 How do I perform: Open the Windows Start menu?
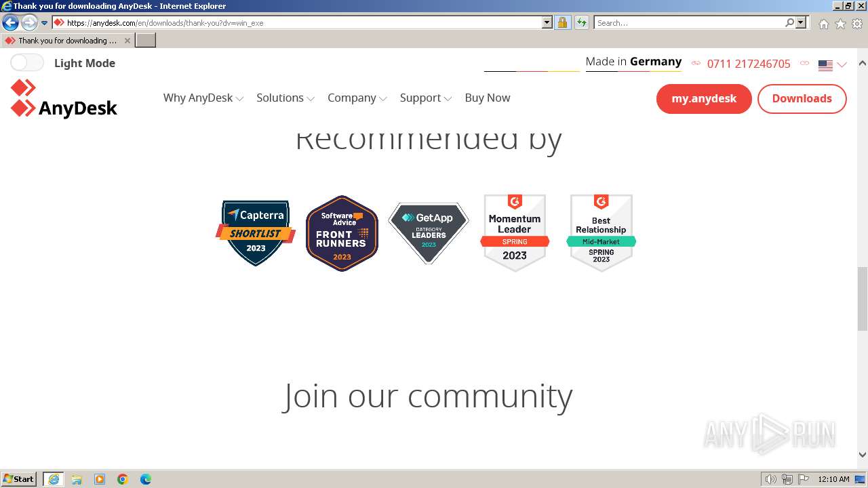19,479
